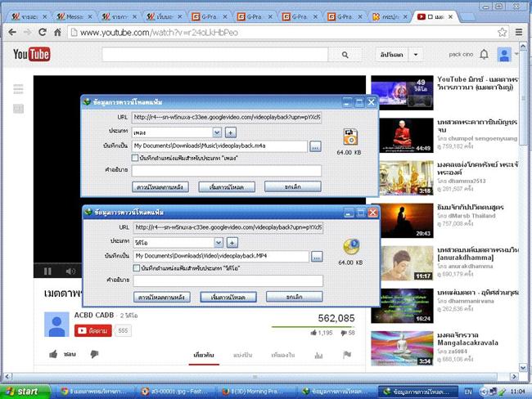Image resolution: width=532 pixels, height=399 pixels.
Task: Open the About tab under the video
Action: click(204, 355)
